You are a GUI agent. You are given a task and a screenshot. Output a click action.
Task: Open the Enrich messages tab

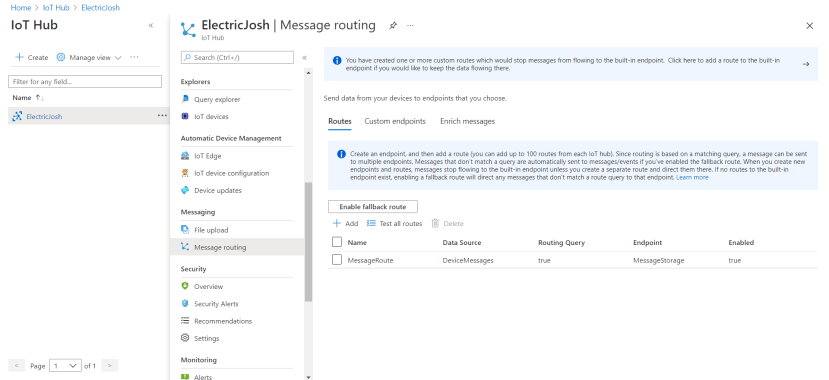tap(467, 121)
